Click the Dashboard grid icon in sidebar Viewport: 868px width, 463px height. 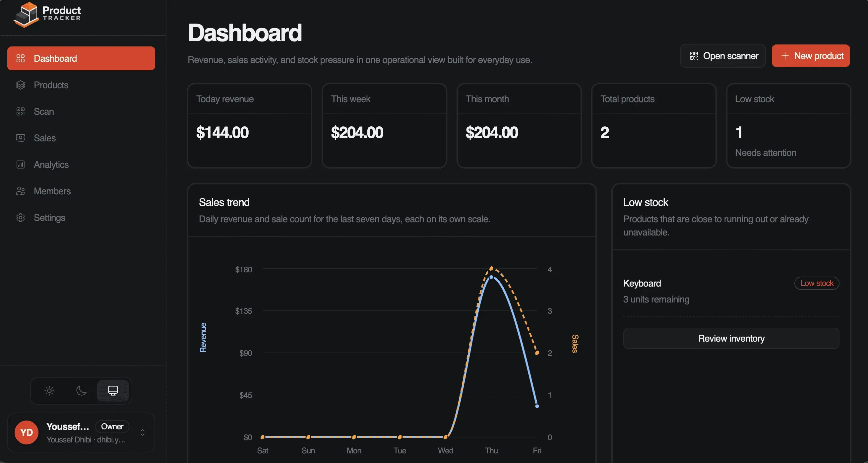(21, 59)
